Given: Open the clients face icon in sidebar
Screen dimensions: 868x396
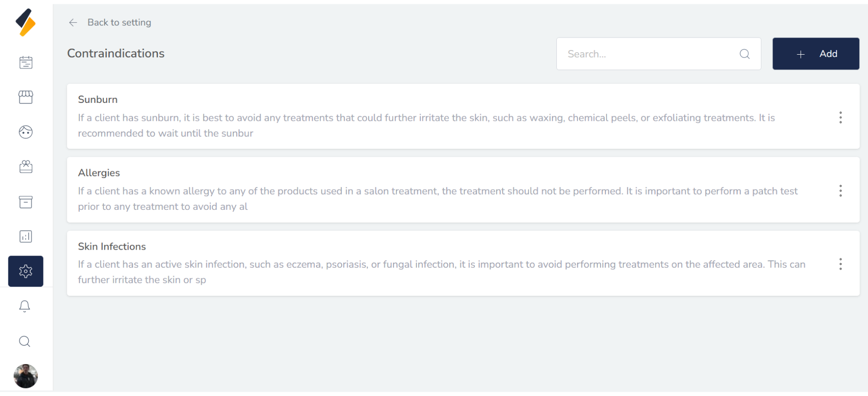Looking at the screenshot, I should pyautogui.click(x=26, y=132).
